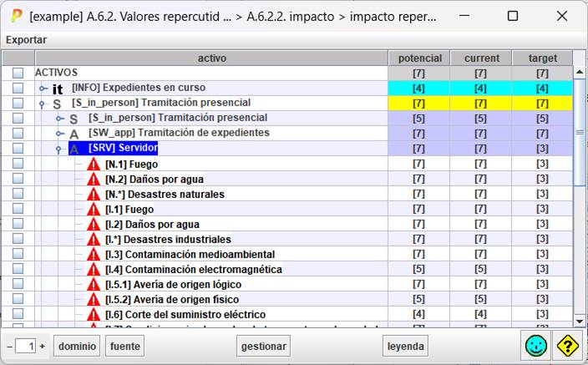Click warning icon for Avería de origen lógico
The height and width of the screenshot is (365, 588).
94,284
